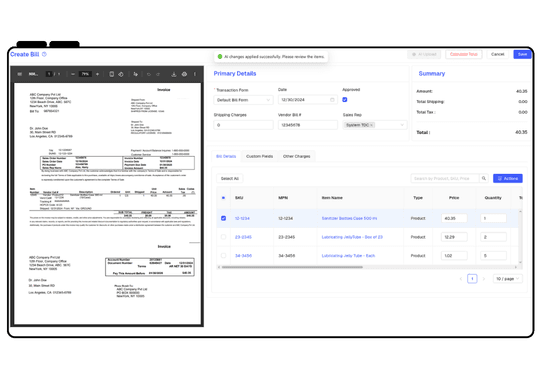Click the search magnifier icon above table
540x384 pixels.
(x=484, y=178)
